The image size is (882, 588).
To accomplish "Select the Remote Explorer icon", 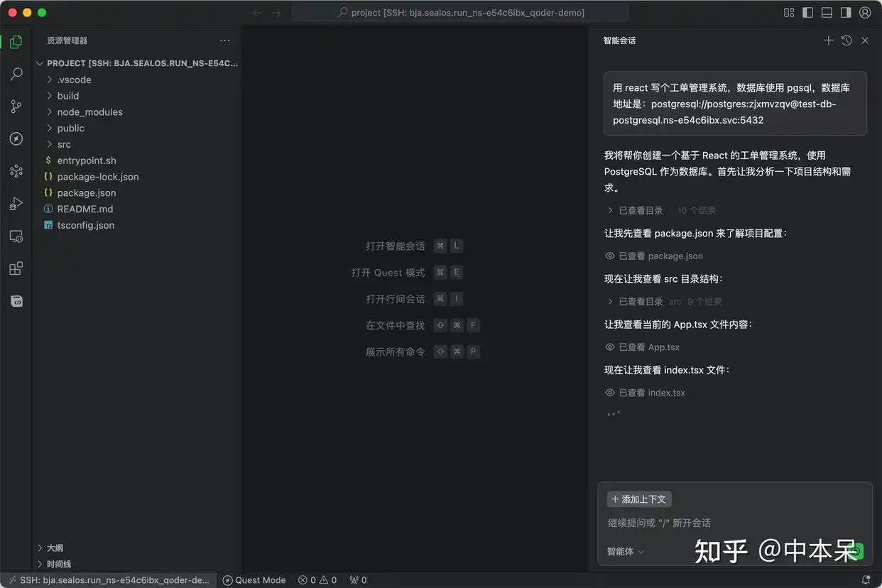I will pos(16,236).
